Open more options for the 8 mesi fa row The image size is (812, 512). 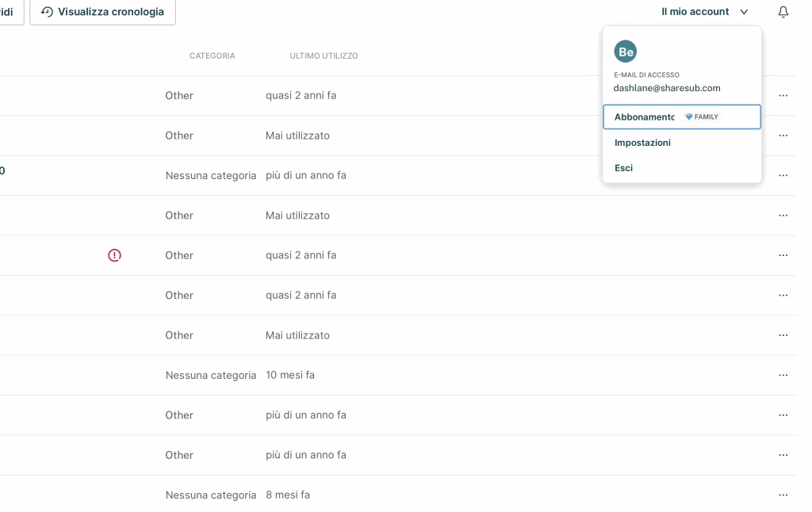coord(783,495)
